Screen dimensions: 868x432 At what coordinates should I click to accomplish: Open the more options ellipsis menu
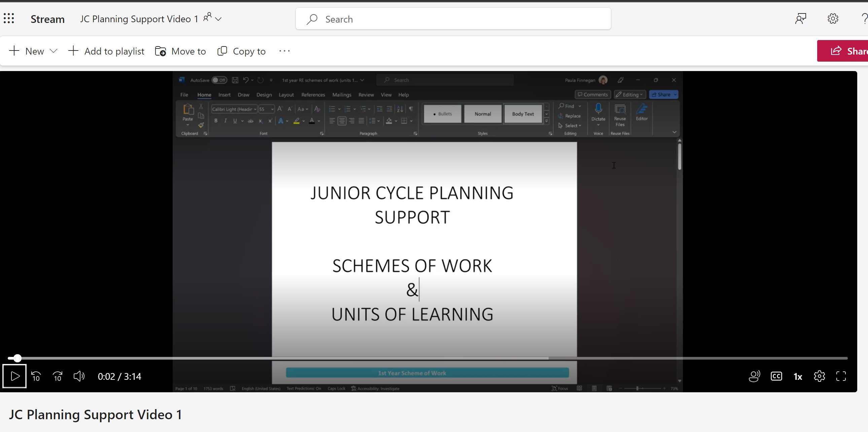[284, 51]
